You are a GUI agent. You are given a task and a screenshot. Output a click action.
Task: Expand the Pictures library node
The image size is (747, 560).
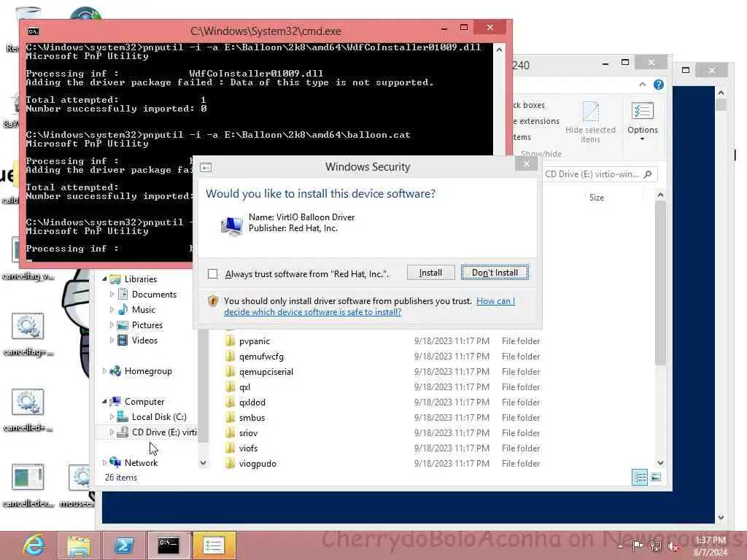[x=112, y=324]
